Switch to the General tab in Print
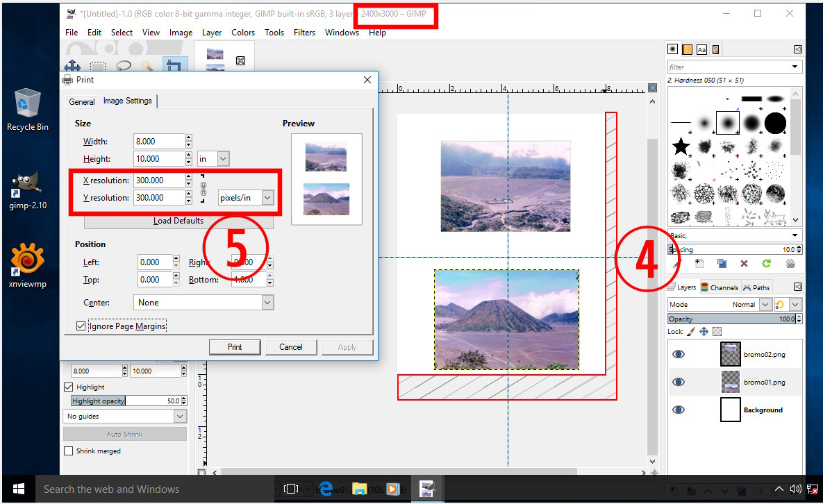The image size is (823, 504). tap(82, 102)
